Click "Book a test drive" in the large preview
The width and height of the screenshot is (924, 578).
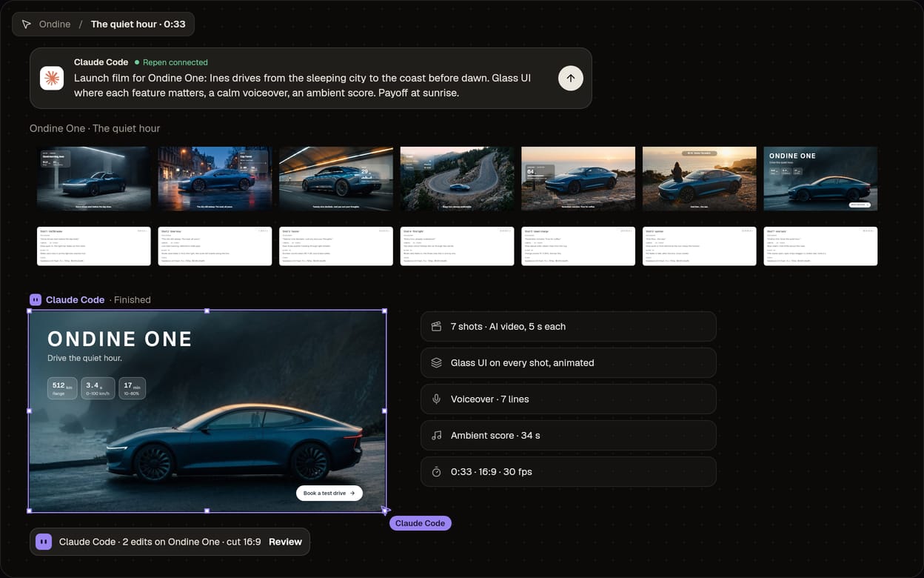click(x=329, y=493)
